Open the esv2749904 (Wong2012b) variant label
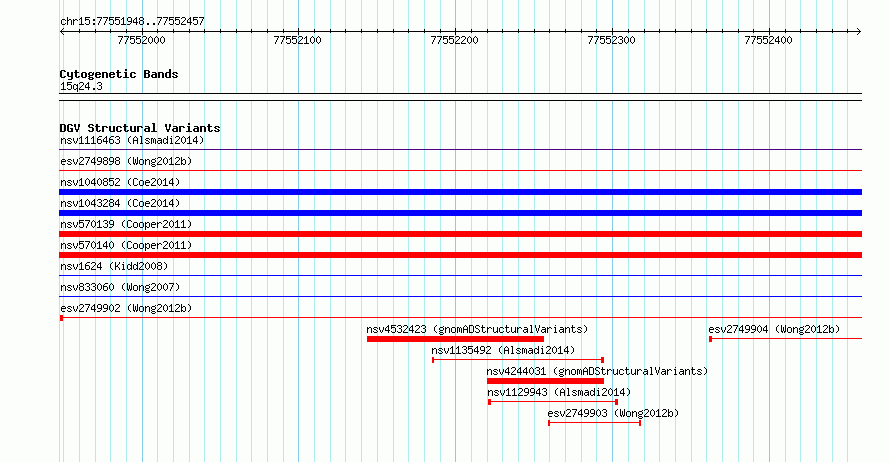Image resolution: width=890 pixels, height=462 pixels. tap(774, 329)
